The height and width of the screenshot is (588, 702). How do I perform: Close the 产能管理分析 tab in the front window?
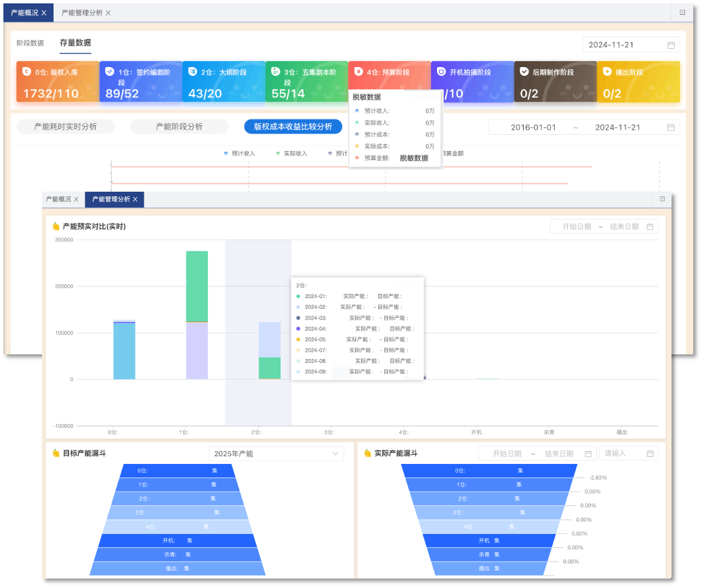click(x=136, y=200)
